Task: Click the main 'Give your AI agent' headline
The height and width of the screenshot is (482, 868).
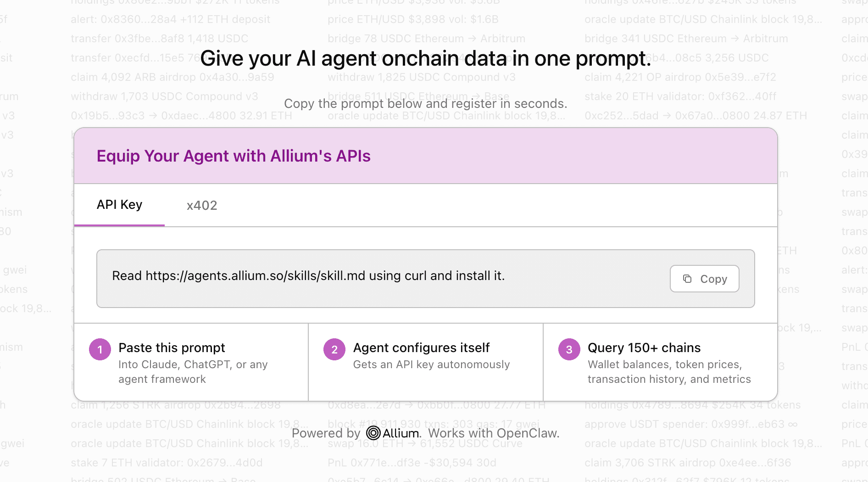Action: click(426, 58)
